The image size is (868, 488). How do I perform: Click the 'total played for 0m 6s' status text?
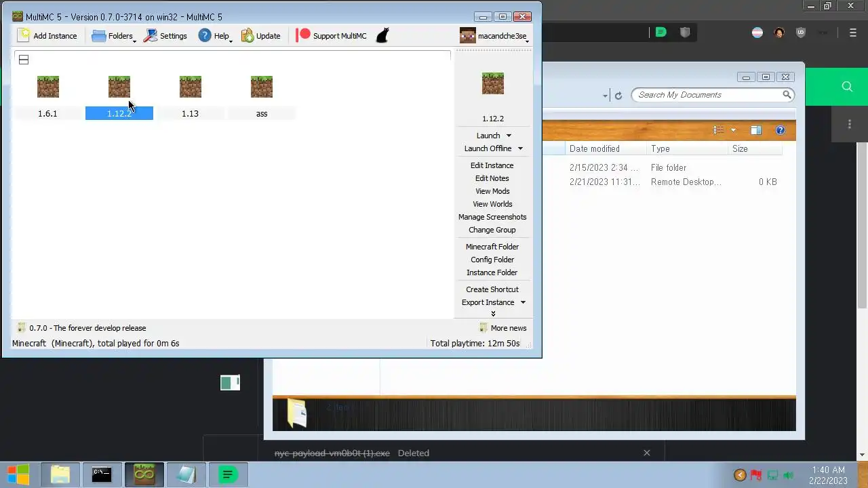138,344
